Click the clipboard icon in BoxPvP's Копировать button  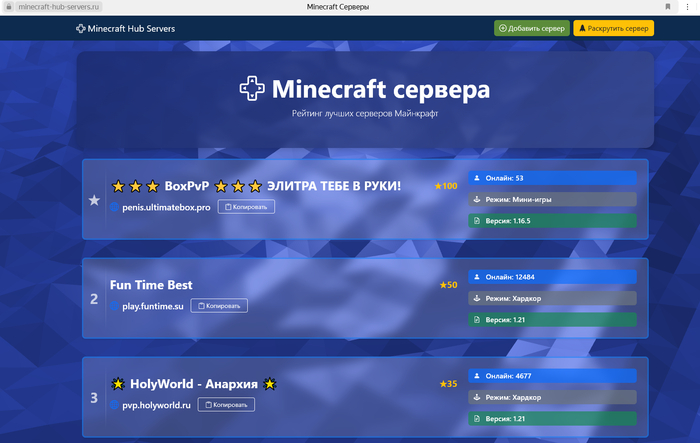(228, 207)
